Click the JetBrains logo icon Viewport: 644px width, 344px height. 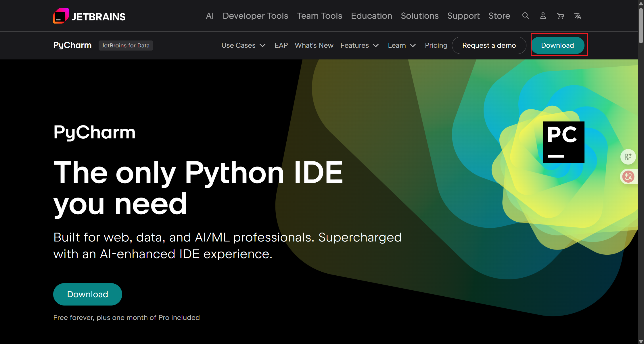tap(61, 16)
